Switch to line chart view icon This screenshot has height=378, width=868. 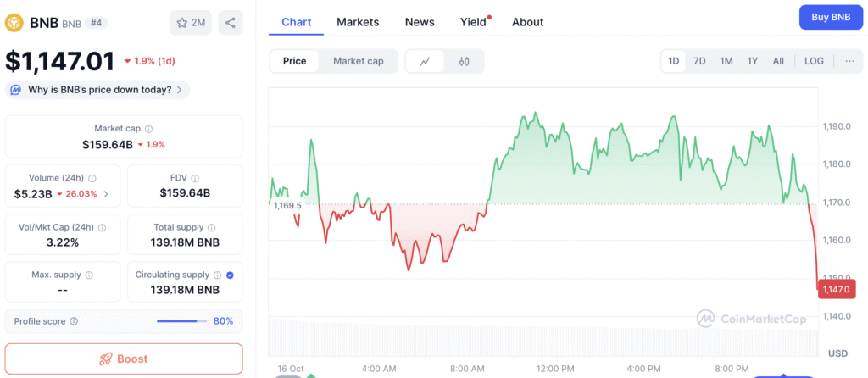426,61
